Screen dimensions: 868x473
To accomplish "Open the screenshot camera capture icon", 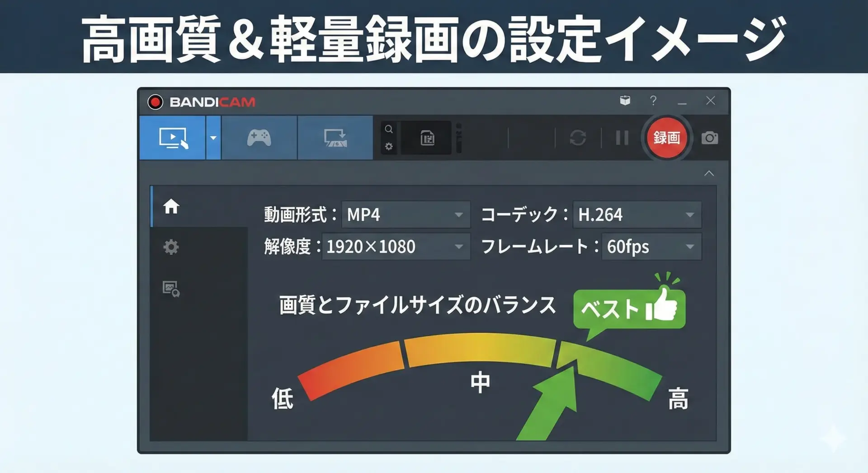I will click(709, 138).
